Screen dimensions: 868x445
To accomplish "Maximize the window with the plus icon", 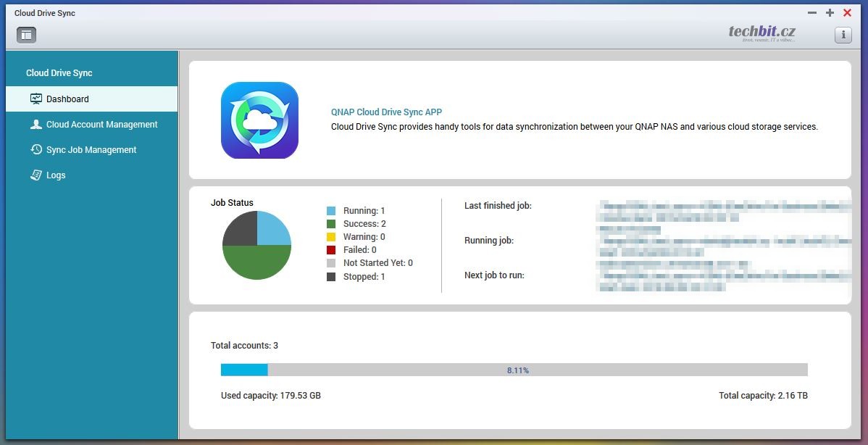I will [x=830, y=13].
